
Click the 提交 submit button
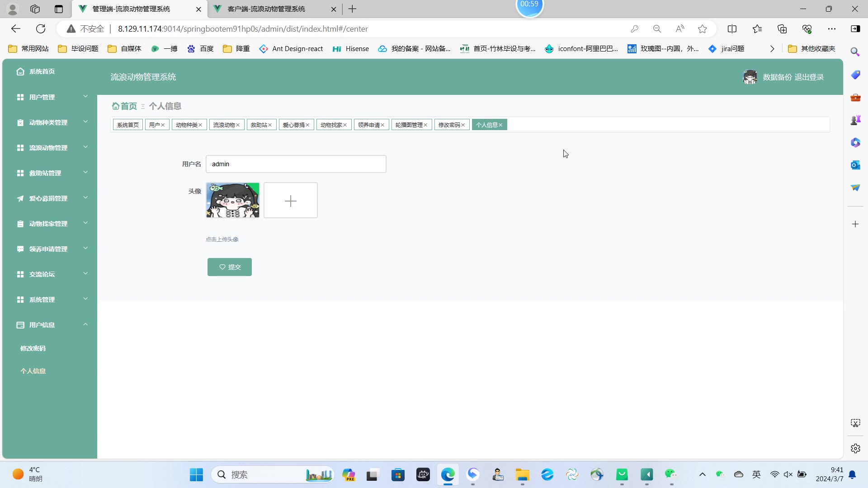[229, 267]
